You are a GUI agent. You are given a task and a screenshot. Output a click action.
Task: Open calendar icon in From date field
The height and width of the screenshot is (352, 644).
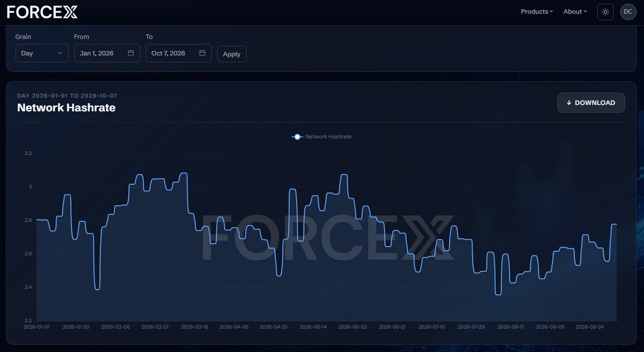pyautogui.click(x=131, y=53)
